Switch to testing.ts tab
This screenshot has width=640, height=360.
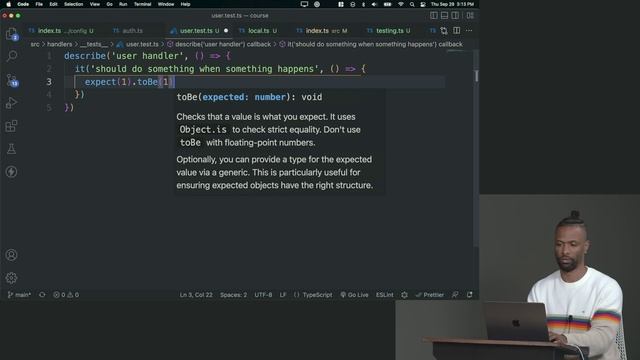click(x=389, y=31)
